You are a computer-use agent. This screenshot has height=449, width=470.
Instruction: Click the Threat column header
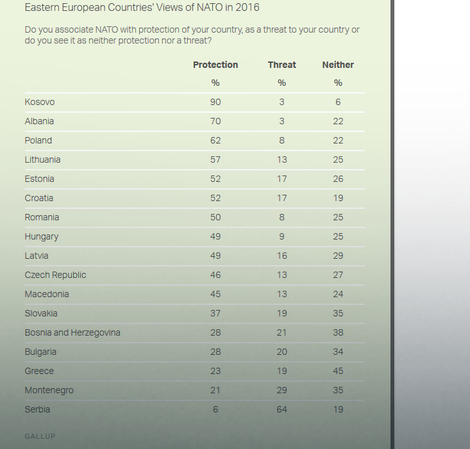tap(282, 65)
